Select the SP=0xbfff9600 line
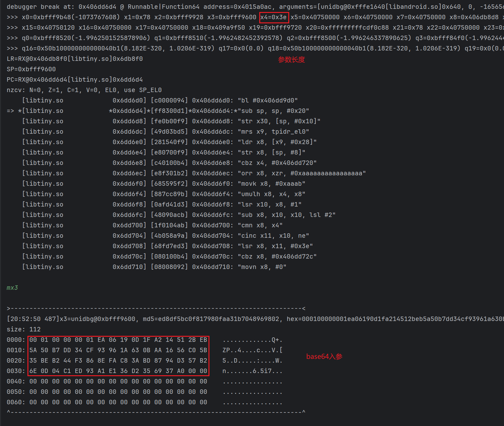The width and height of the screenshot is (504, 426). pyautogui.click(x=31, y=69)
